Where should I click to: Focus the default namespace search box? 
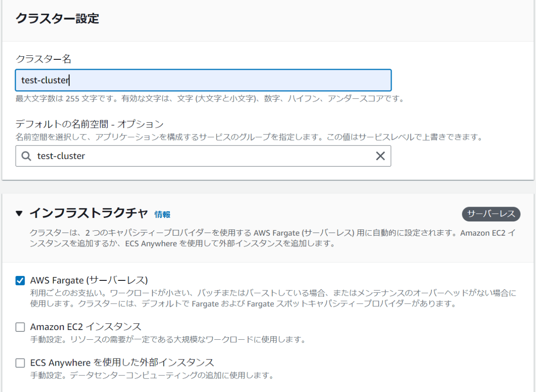[x=203, y=156]
